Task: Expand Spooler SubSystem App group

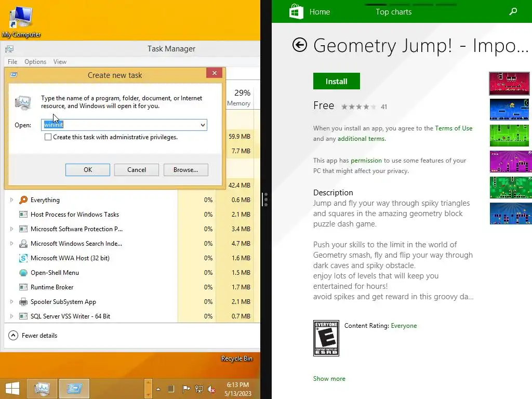Action: [11, 302]
